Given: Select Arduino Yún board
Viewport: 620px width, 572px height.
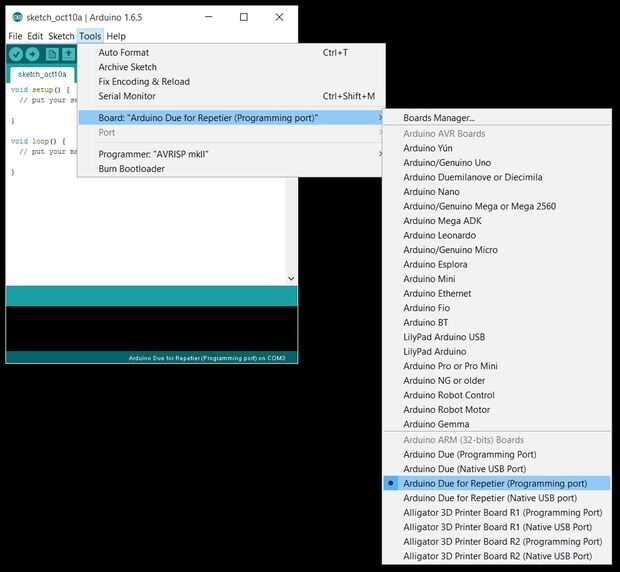Looking at the screenshot, I should [497, 148].
